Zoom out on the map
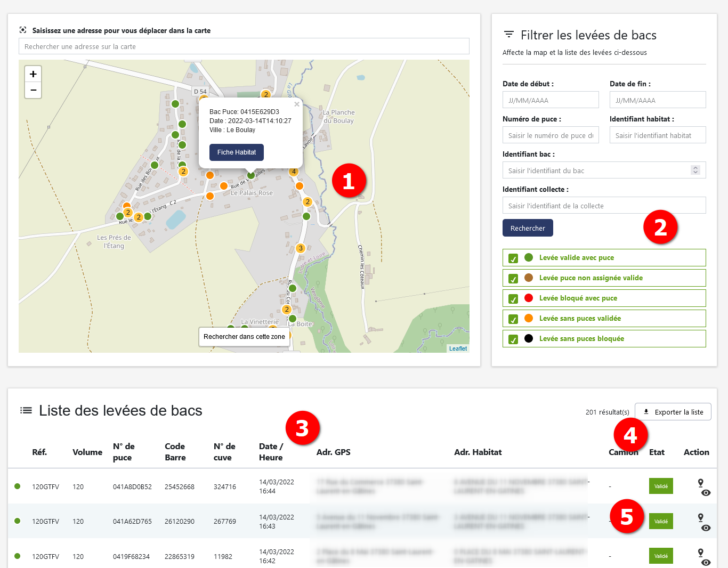 (x=33, y=90)
